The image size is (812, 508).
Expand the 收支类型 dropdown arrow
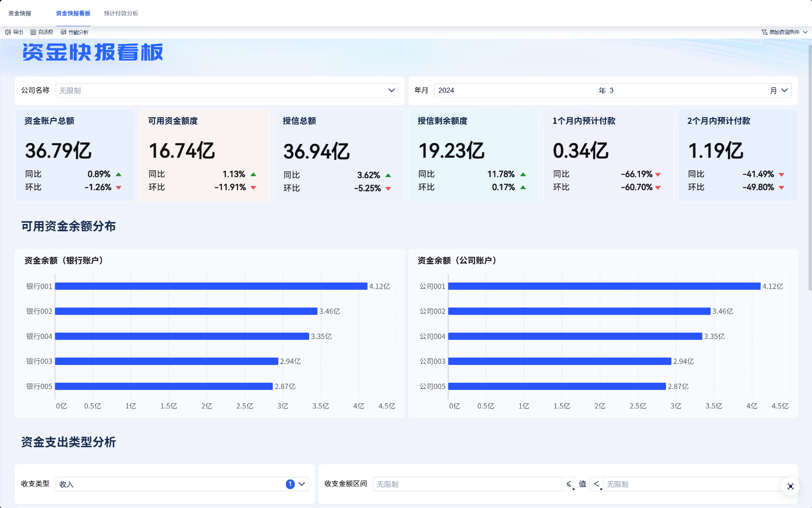click(x=302, y=484)
